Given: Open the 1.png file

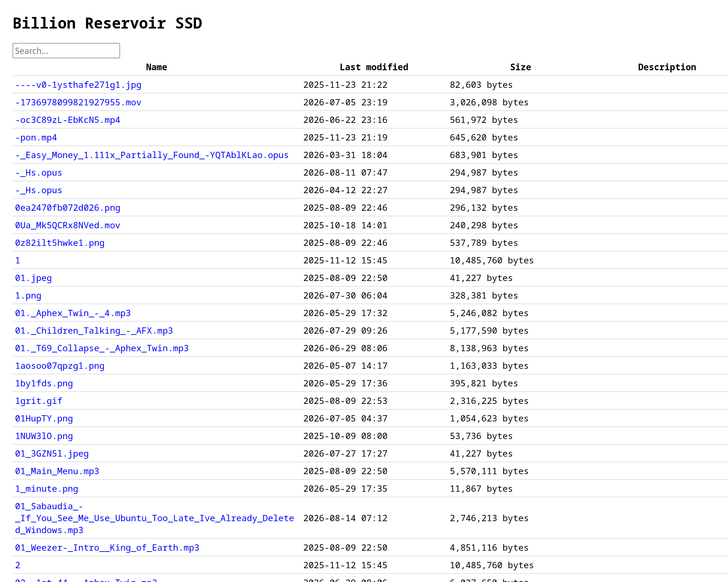Looking at the screenshot, I should coord(28,296).
